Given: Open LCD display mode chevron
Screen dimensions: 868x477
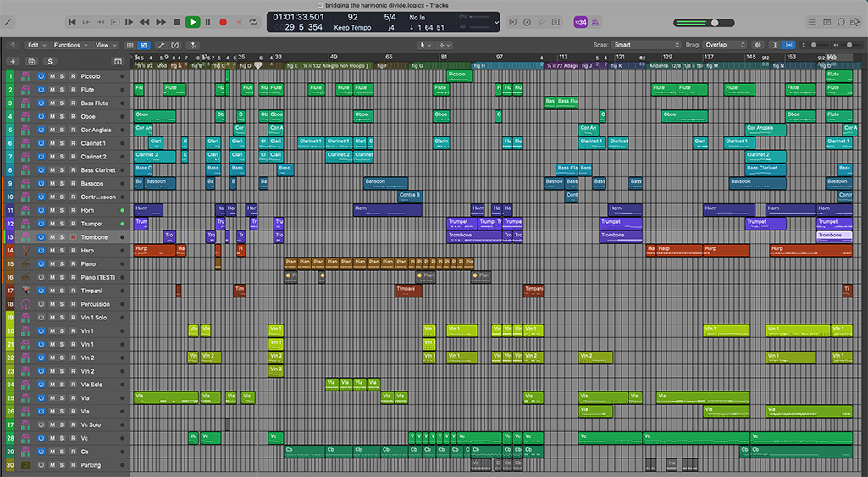Looking at the screenshot, I should [496, 23].
